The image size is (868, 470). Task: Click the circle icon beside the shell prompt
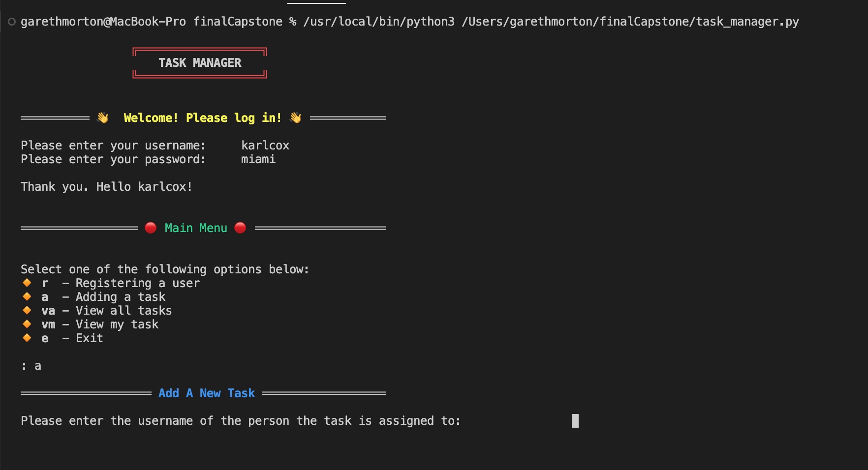(x=11, y=21)
